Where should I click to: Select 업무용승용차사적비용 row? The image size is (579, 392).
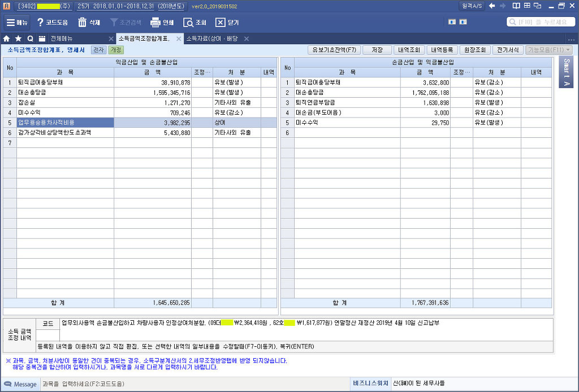(140, 123)
